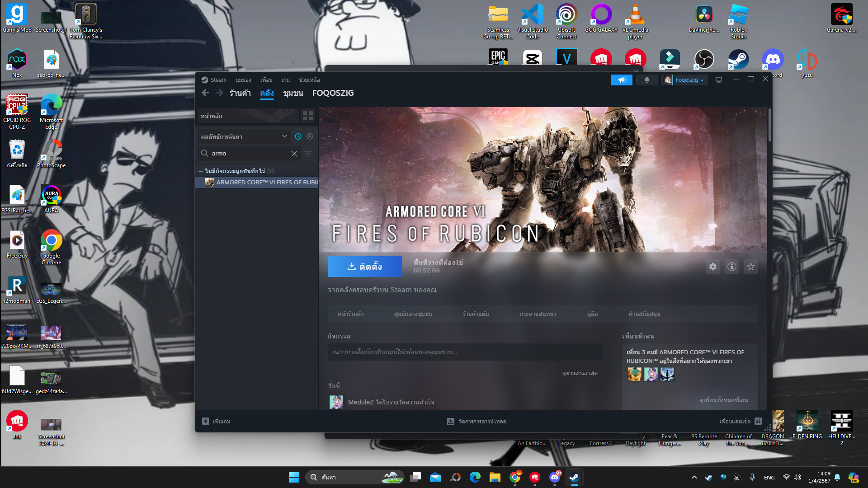Open the Steam notifications bell
Viewport: 868px width, 488px height.
(x=647, y=80)
